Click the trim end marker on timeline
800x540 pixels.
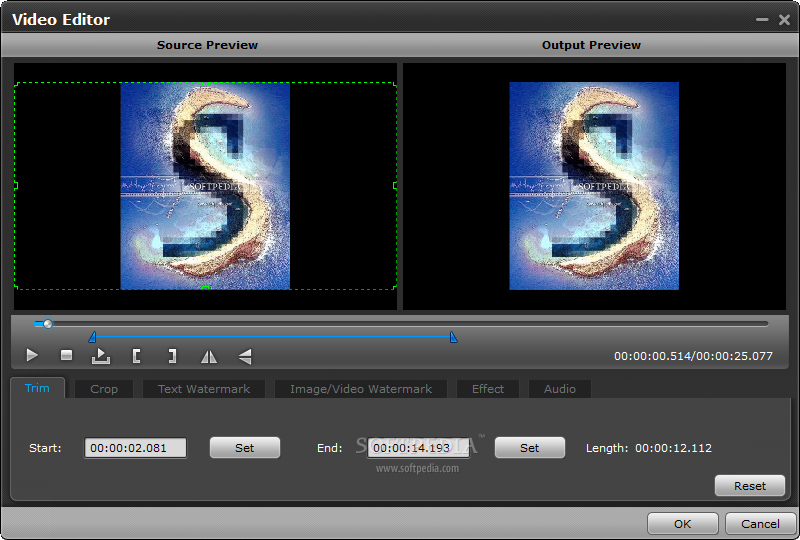click(x=453, y=337)
